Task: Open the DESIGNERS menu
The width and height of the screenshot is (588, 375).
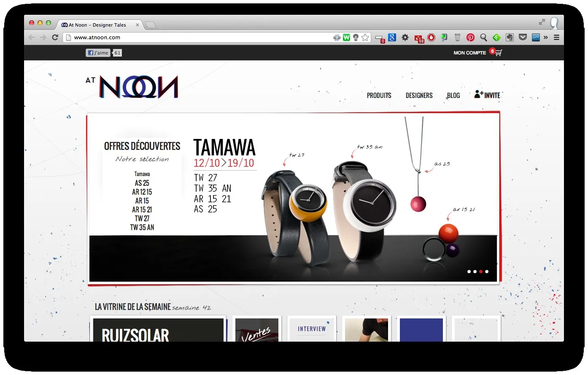Action: 419,95
